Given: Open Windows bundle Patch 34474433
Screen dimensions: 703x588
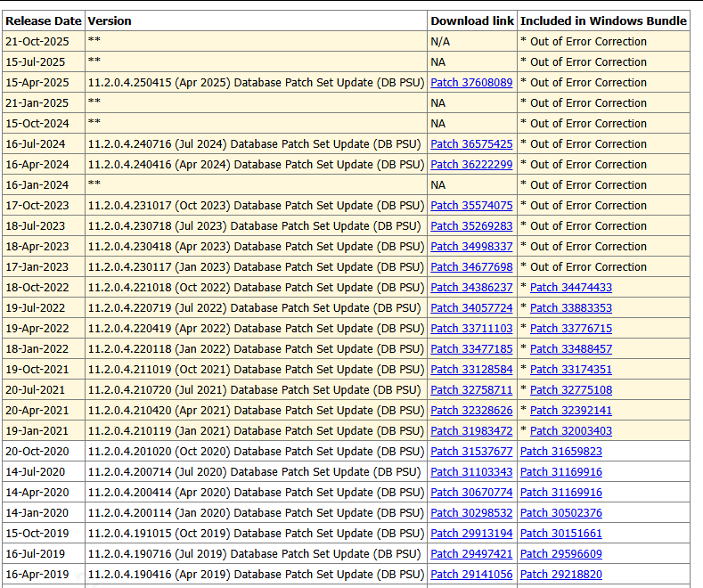Looking at the screenshot, I should (571, 287).
